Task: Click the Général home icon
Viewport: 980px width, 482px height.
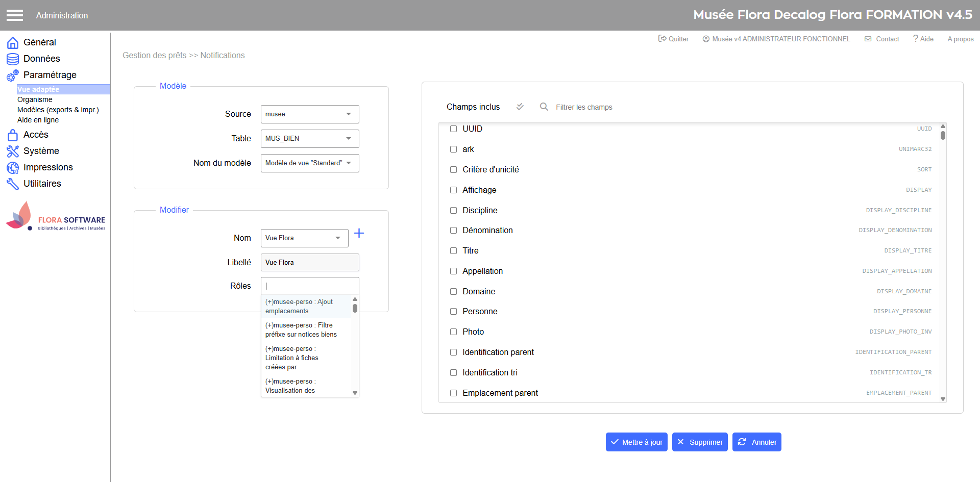Action: click(13, 42)
